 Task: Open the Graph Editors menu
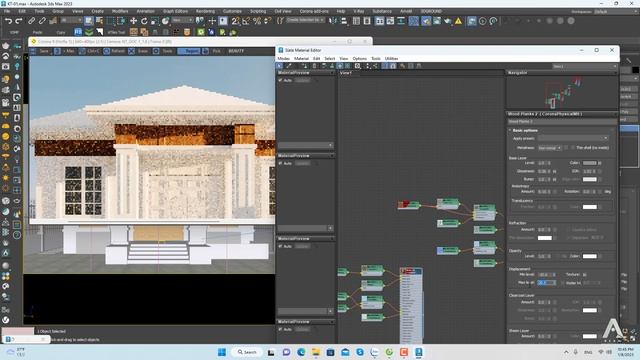[x=175, y=11]
